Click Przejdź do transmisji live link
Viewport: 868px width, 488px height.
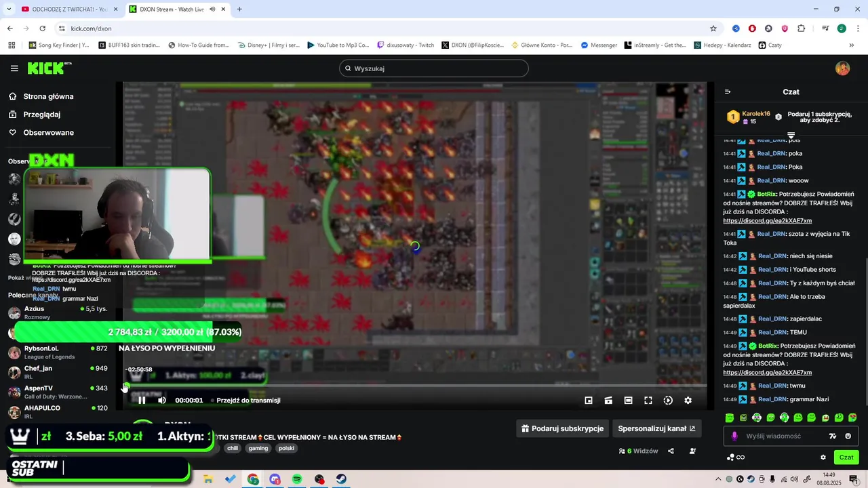pos(248,401)
